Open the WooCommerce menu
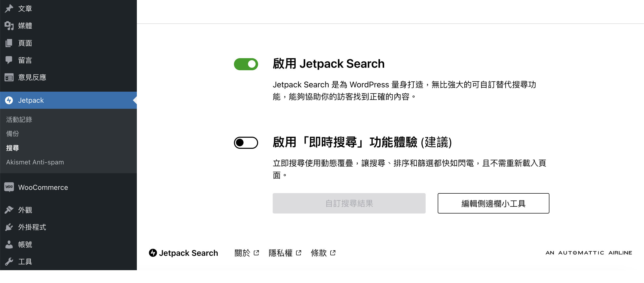Screen dimensions: 644x283 click(68, 187)
